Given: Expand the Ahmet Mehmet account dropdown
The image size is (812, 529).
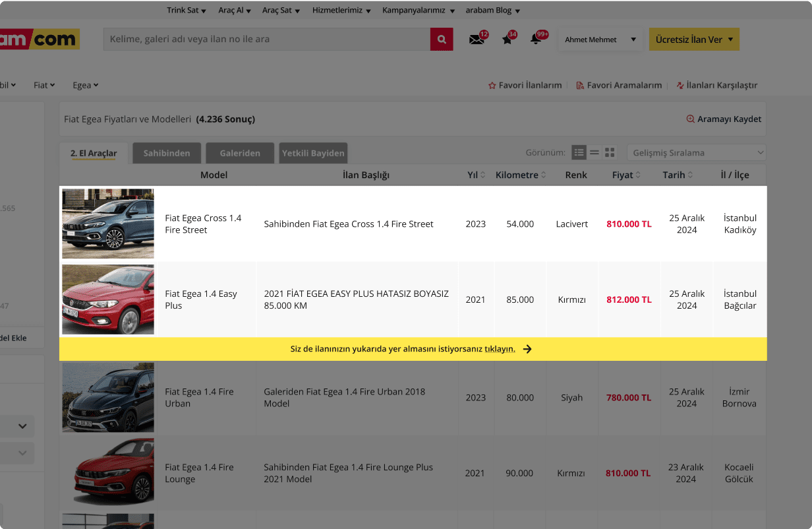Looking at the screenshot, I should pos(600,40).
